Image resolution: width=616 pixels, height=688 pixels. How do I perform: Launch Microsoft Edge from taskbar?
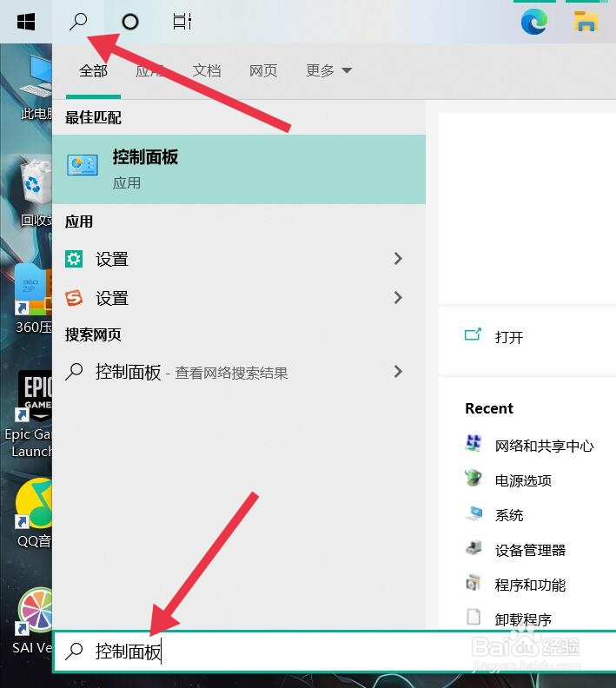pyautogui.click(x=534, y=22)
